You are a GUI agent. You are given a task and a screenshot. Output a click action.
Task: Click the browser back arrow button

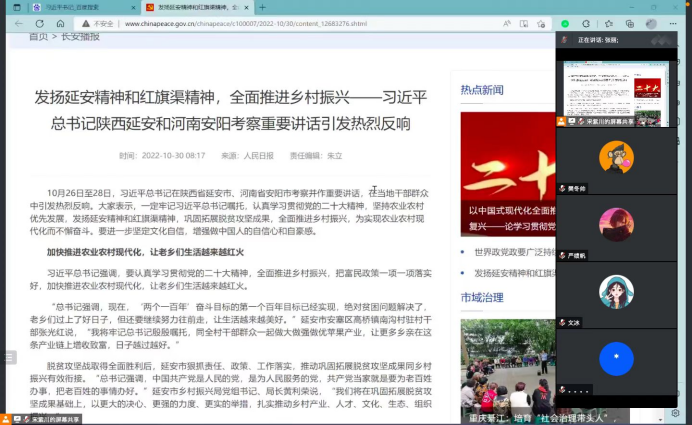coord(19,22)
